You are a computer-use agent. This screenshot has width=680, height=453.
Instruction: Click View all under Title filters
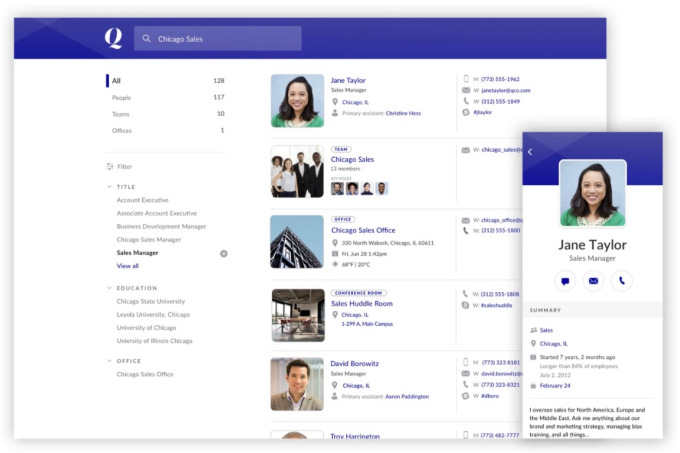[x=127, y=266]
